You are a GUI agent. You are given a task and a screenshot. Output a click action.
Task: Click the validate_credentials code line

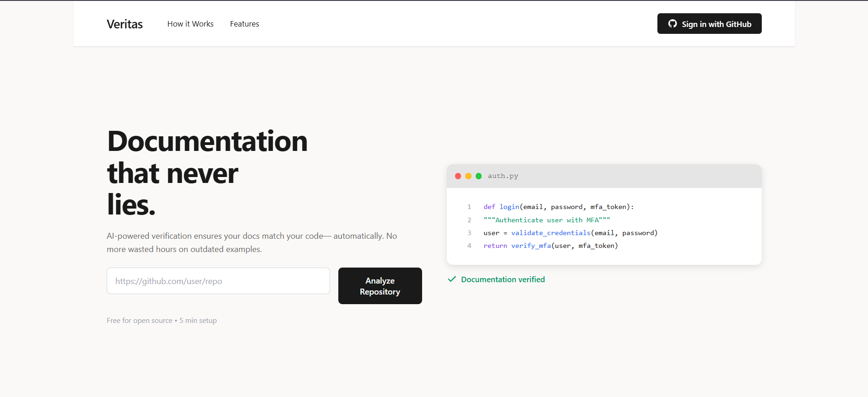570,233
